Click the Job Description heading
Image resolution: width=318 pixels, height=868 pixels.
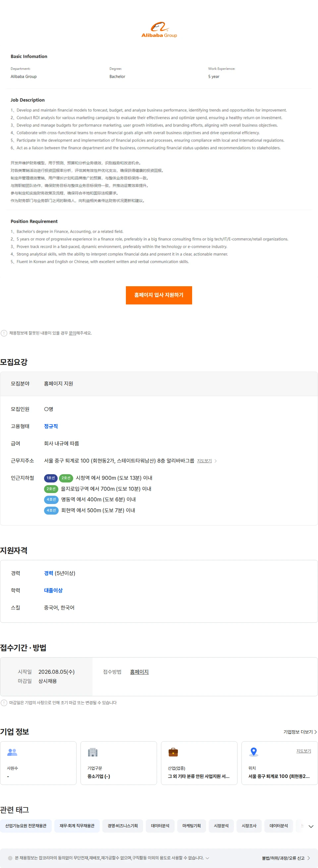(x=27, y=100)
